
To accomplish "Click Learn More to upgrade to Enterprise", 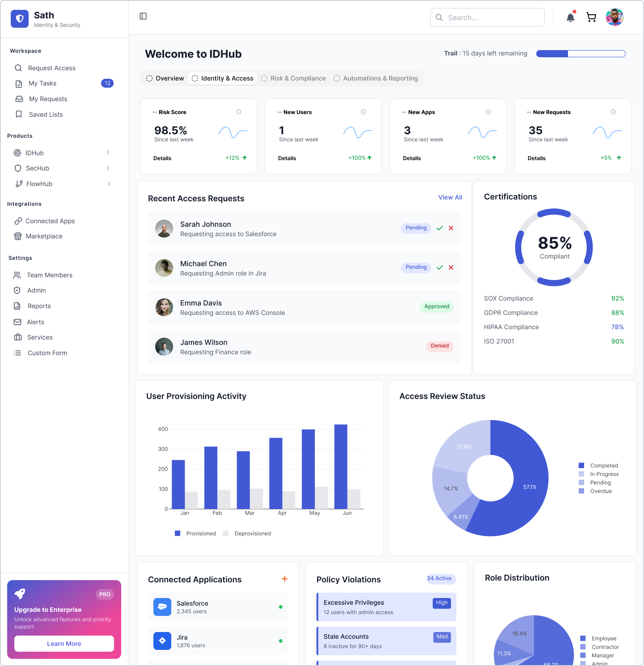I will (64, 644).
